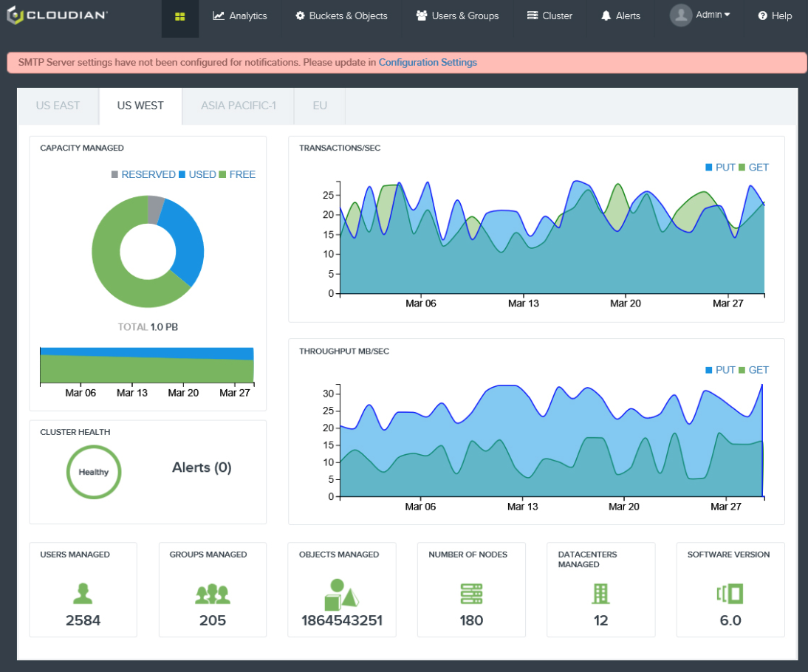This screenshot has height=672, width=808.
Task: Switch to the EU tab
Action: (320, 106)
